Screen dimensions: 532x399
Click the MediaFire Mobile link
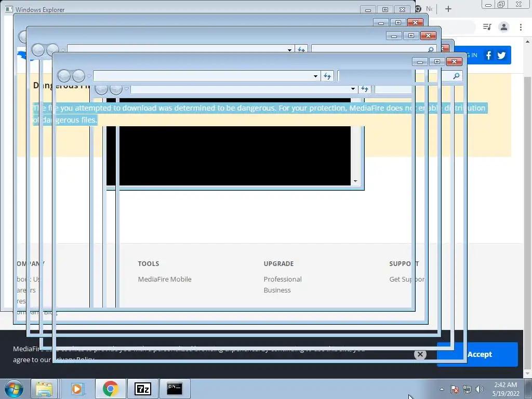pos(165,279)
